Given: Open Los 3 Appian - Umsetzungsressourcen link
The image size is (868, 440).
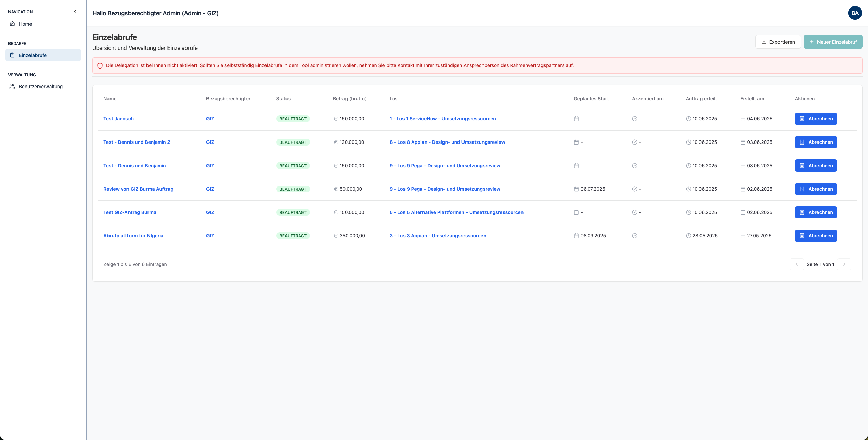Looking at the screenshot, I should coord(438,236).
